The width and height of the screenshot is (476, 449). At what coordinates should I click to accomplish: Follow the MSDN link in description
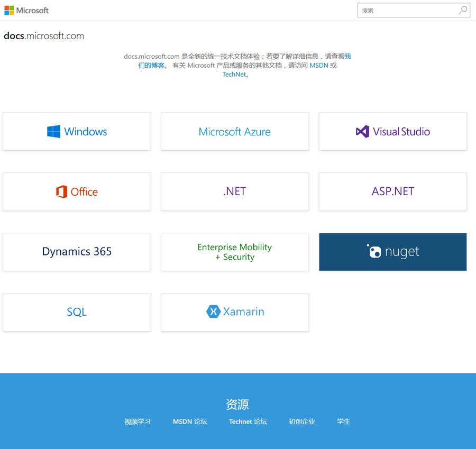pyautogui.click(x=319, y=66)
